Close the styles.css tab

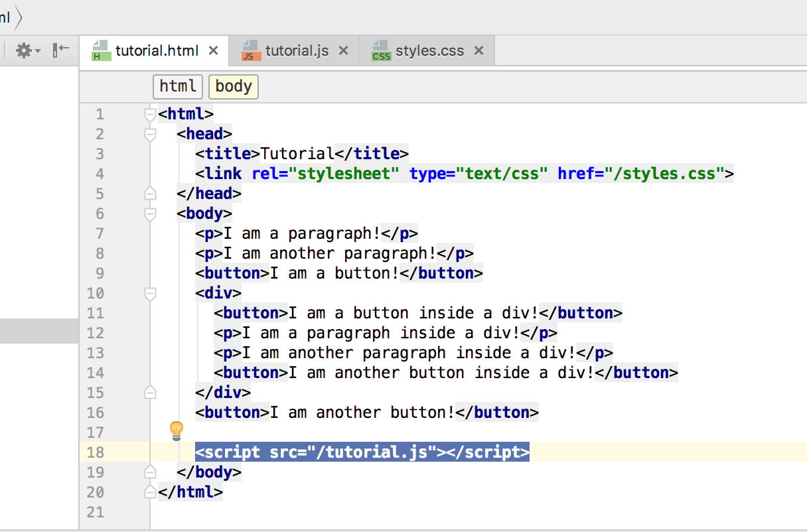[478, 49]
